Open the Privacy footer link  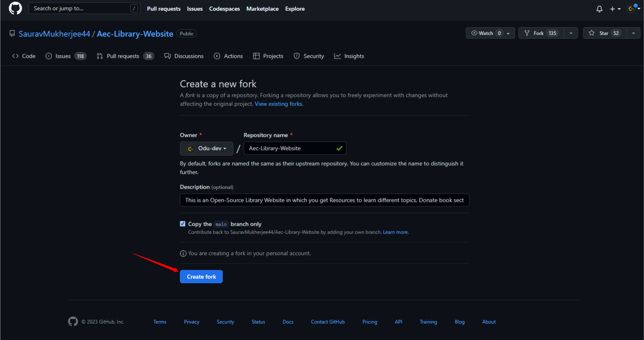(x=191, y=322)
